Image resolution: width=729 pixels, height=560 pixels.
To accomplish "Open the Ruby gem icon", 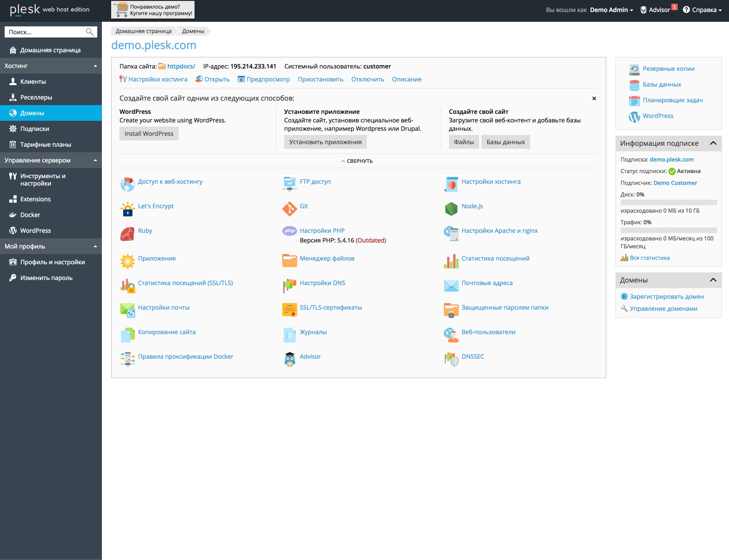I will point(127,234).
